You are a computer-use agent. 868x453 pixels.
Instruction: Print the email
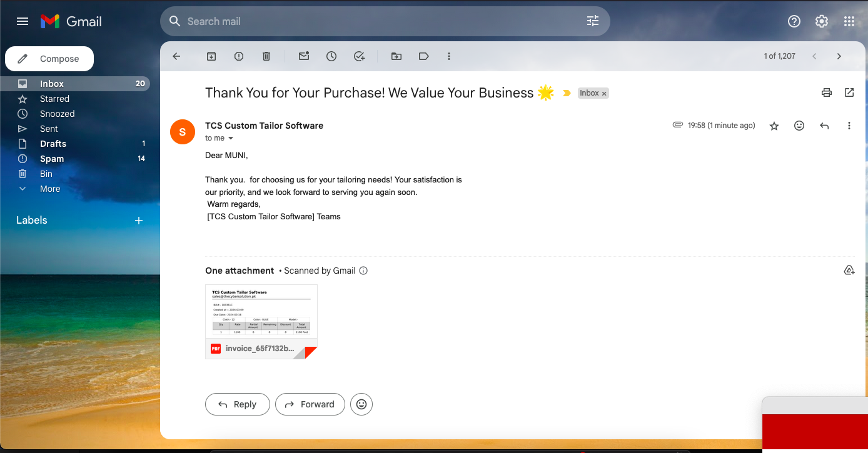point(826,92)
